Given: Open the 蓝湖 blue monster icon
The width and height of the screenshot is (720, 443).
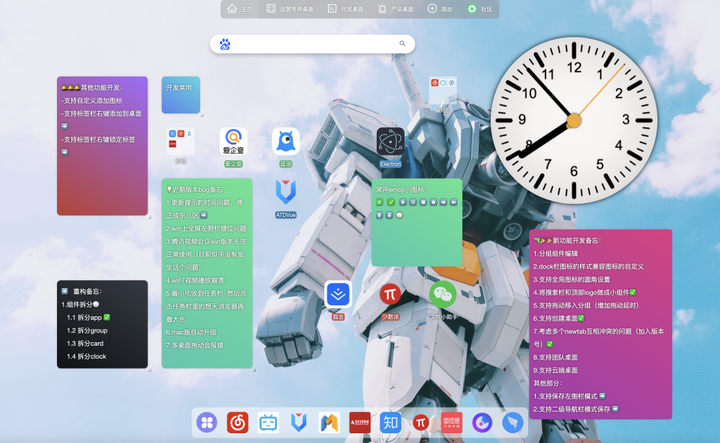Looking at the screenshot, I should coord(286,141).
